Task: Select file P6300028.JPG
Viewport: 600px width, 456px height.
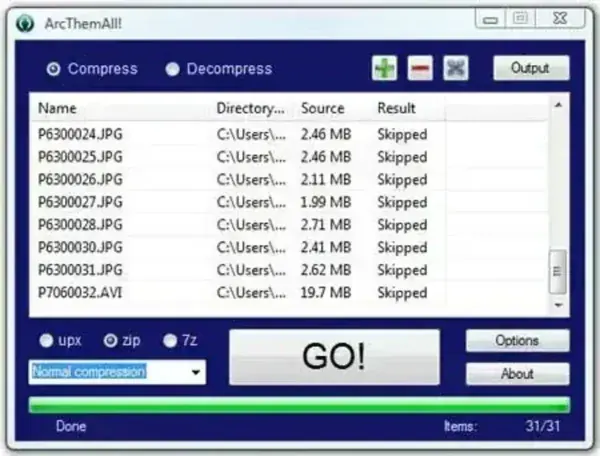Action: coord(80,225)
